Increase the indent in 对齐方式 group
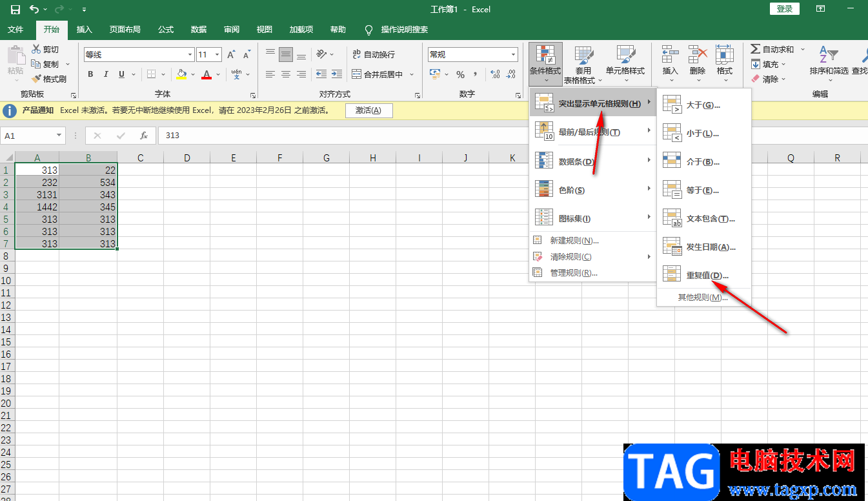868x501 pixels. pos(336,74)
